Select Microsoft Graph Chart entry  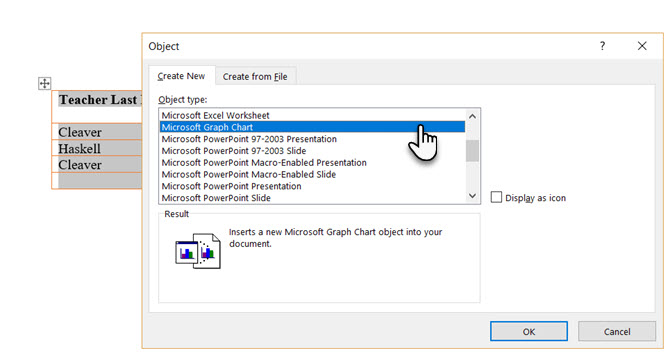click(312, 127)
